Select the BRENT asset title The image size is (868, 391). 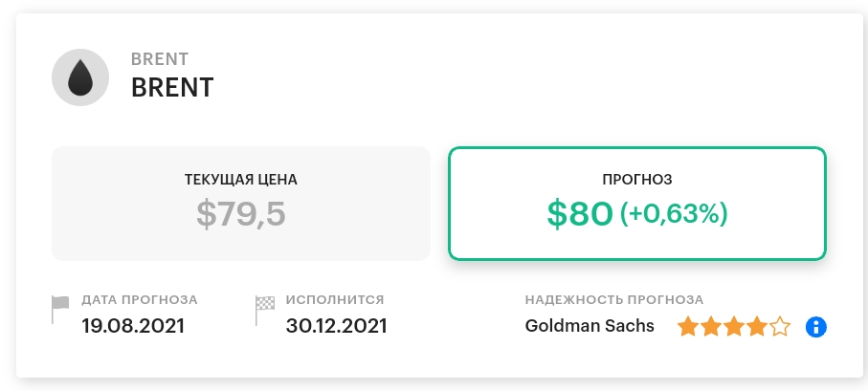pyautogui.click(x=172, y=87)
